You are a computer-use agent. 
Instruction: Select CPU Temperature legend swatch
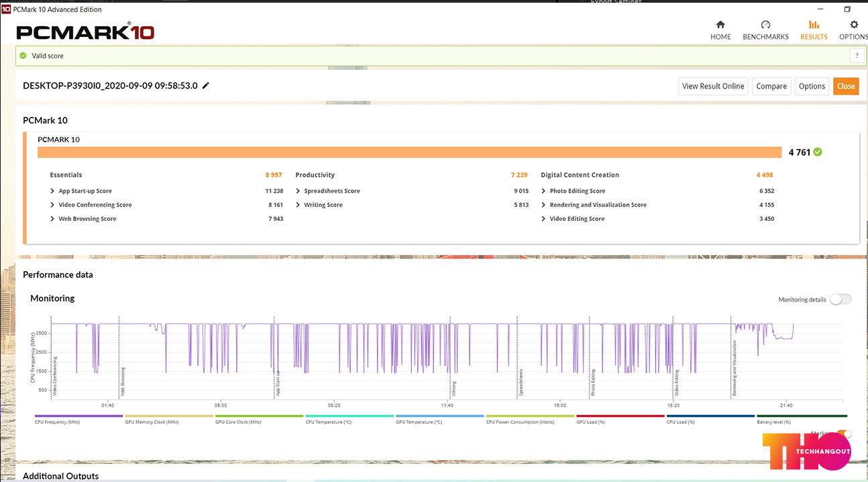349,416
